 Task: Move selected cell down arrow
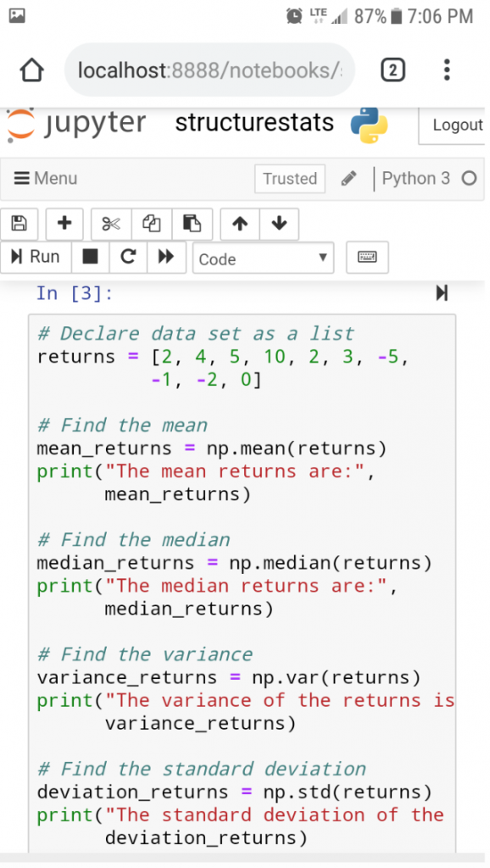[x=279, y=224]
